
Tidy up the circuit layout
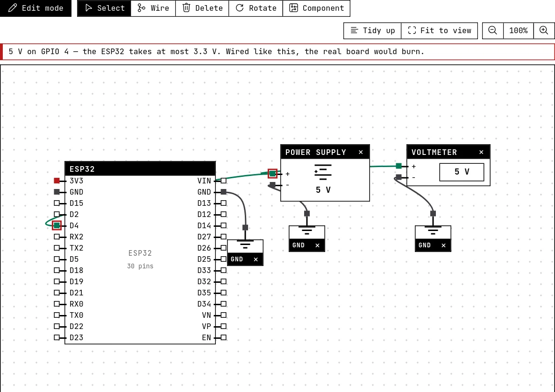click(372, 30)
